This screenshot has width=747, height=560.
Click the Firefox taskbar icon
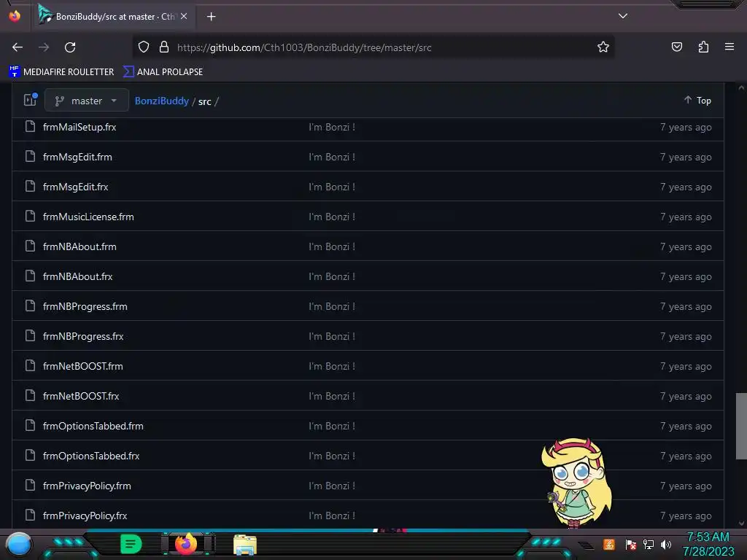point(186,544)
